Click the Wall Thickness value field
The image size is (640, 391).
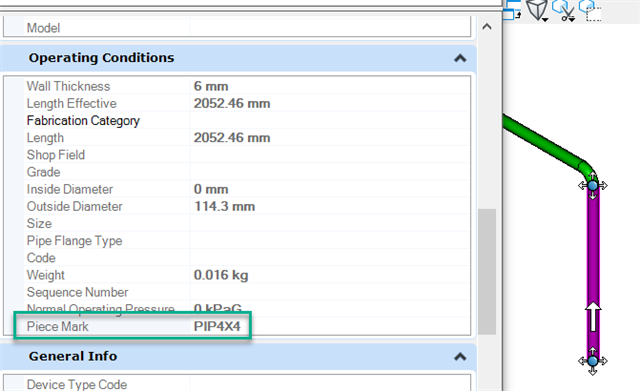(330, 86)
